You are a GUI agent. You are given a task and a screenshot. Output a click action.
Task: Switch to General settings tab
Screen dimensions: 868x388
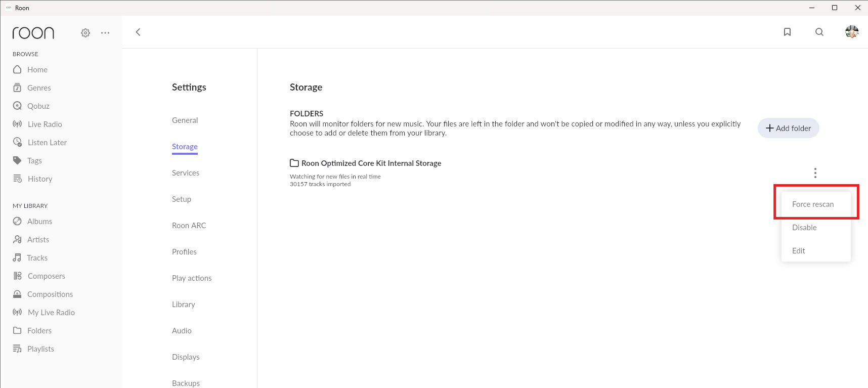coord(185,120)
